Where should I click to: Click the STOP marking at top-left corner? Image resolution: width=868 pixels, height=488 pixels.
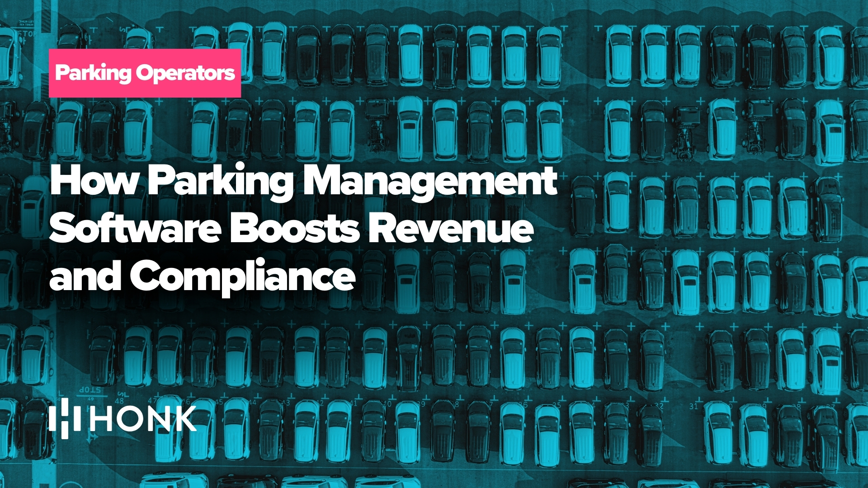click(x=27, y=34)
